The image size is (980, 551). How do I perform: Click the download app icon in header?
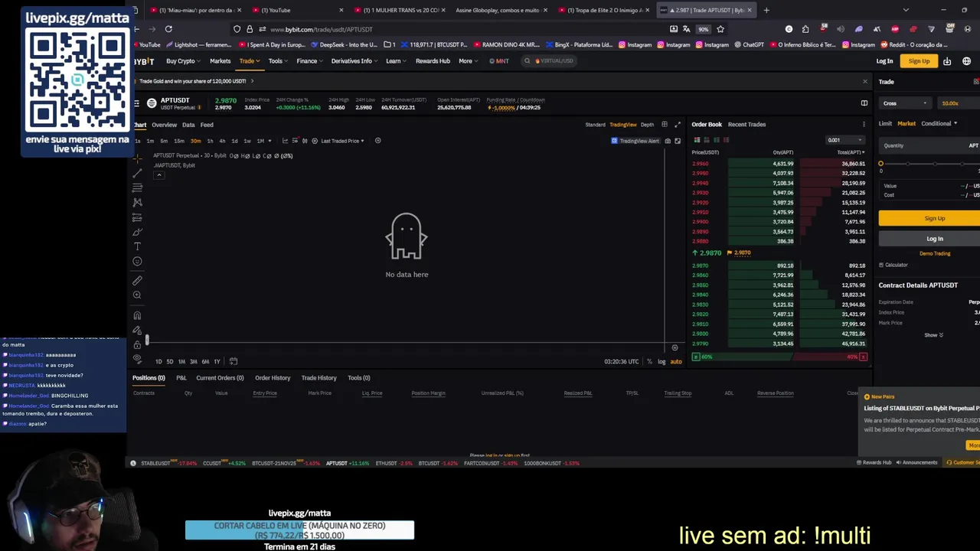pos(947,61)
